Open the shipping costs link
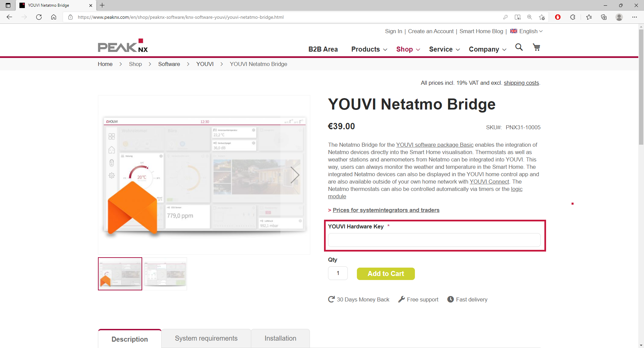The image size is (644, 348). click(x=521, y=83)
